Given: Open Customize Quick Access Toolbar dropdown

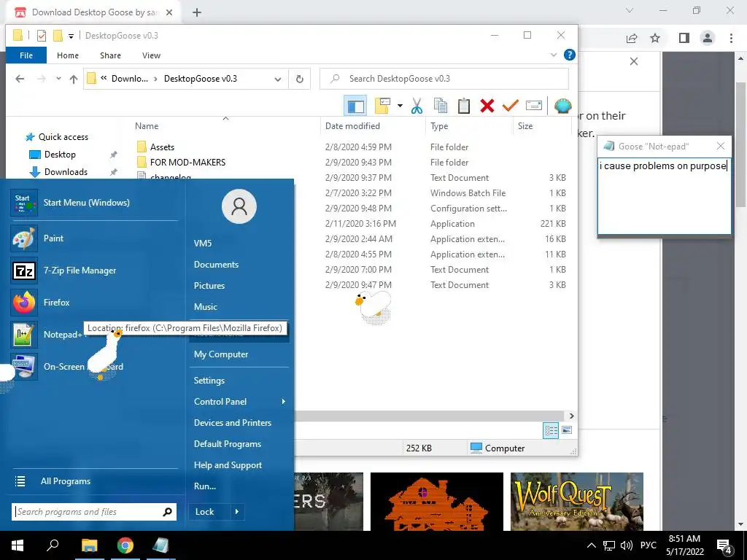Looking at the screenshot, I should tap(71, 36).
